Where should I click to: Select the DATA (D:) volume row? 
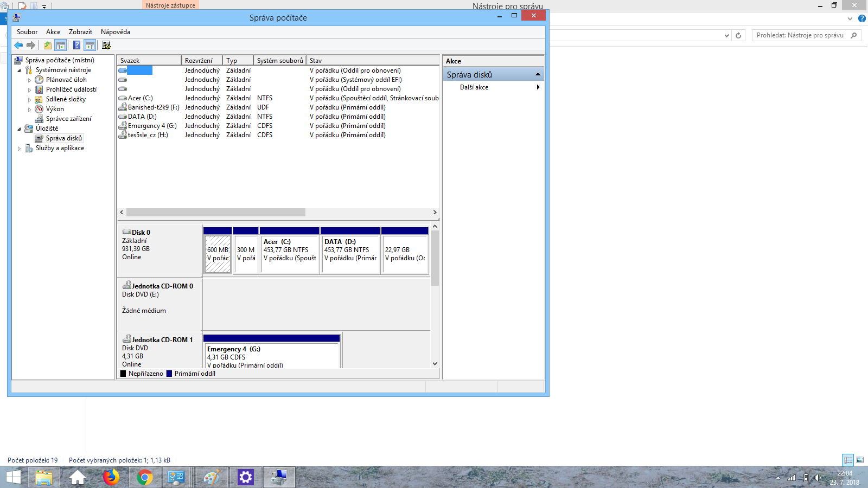tap(278, 117)
